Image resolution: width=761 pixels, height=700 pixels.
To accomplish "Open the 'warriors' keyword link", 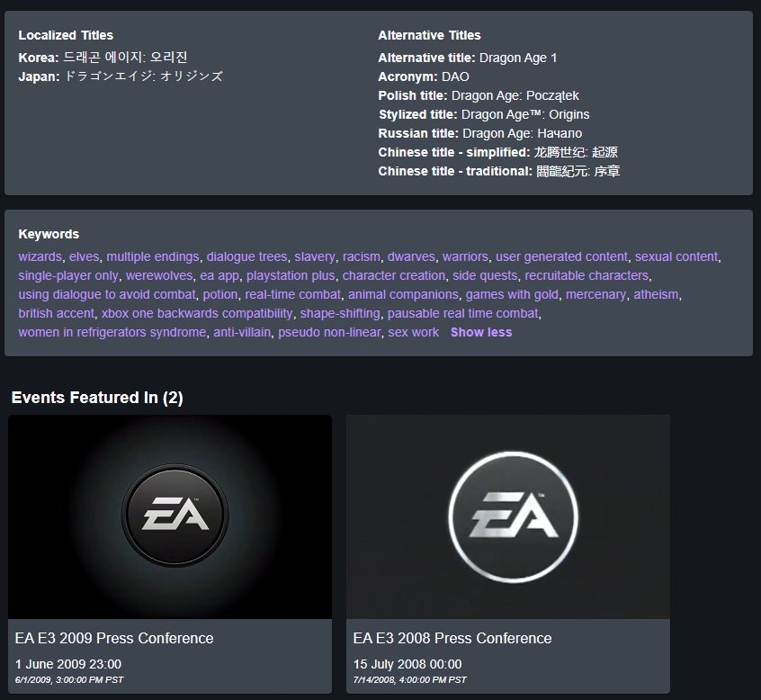I will point(465,256).
